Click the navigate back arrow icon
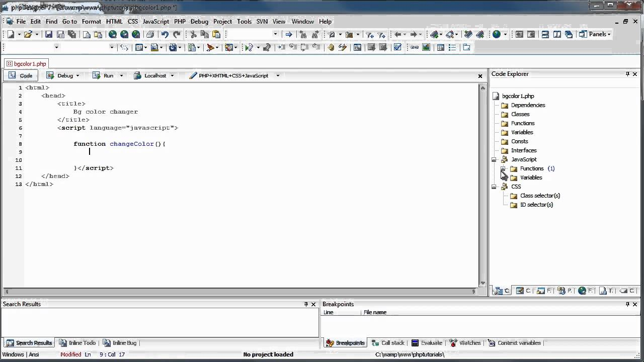644x362 pixels. point(397,34)
